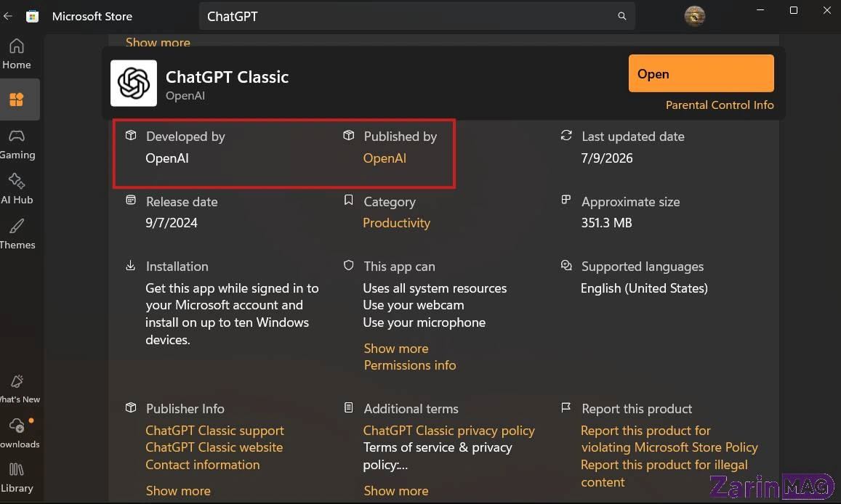Click the 'Use your microphone' permission text
Screen dimensions: 841x504
424,322
